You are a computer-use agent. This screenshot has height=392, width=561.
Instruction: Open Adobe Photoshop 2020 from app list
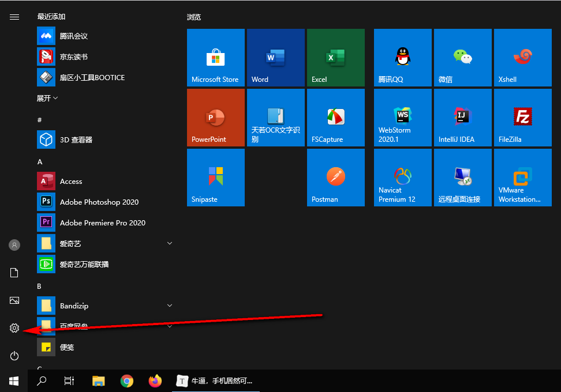click(99, 202)
